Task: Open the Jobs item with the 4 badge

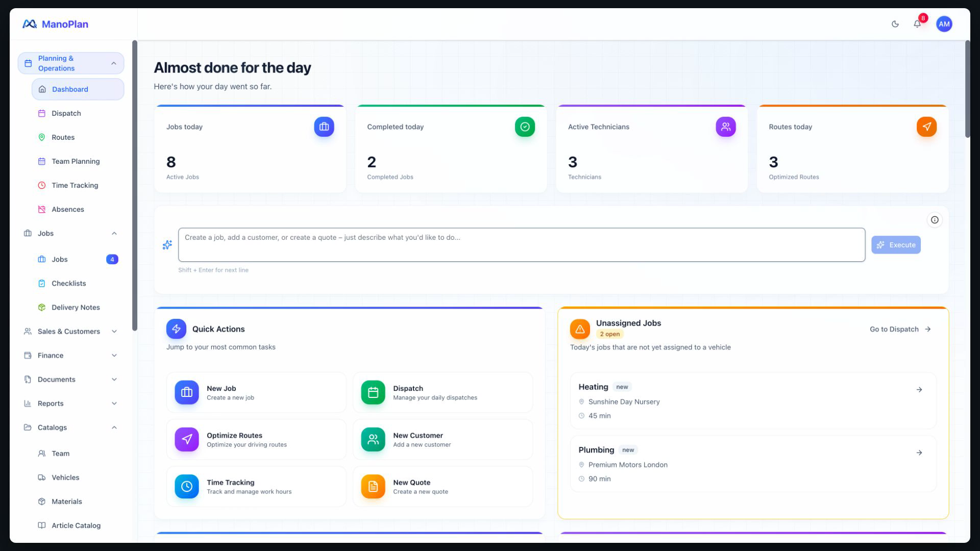Action: click(78, 259)
